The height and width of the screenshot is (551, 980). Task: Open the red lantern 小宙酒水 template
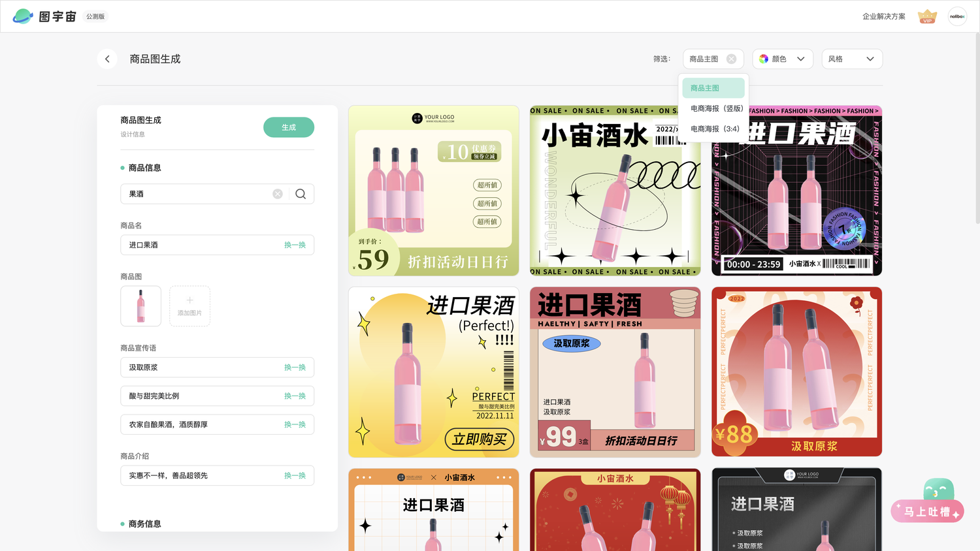click(x=615, y=510)
